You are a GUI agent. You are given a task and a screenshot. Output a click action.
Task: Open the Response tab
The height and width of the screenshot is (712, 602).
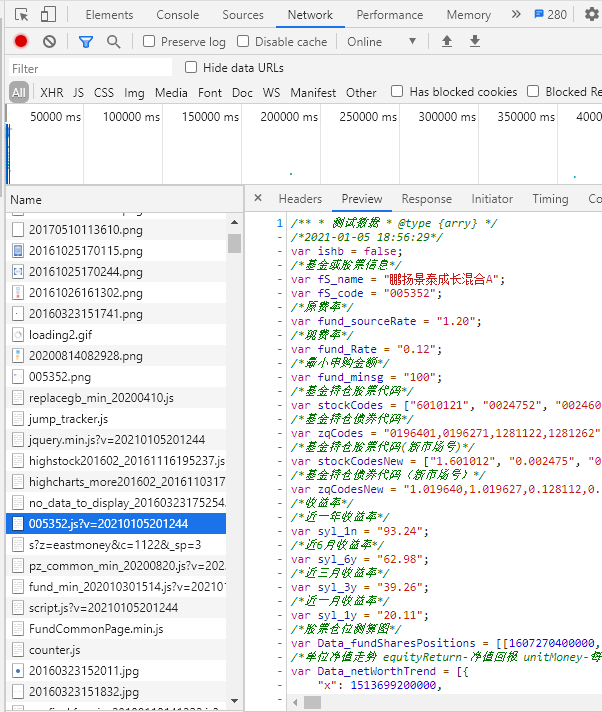pyautogui.click(x=426, y=199)
